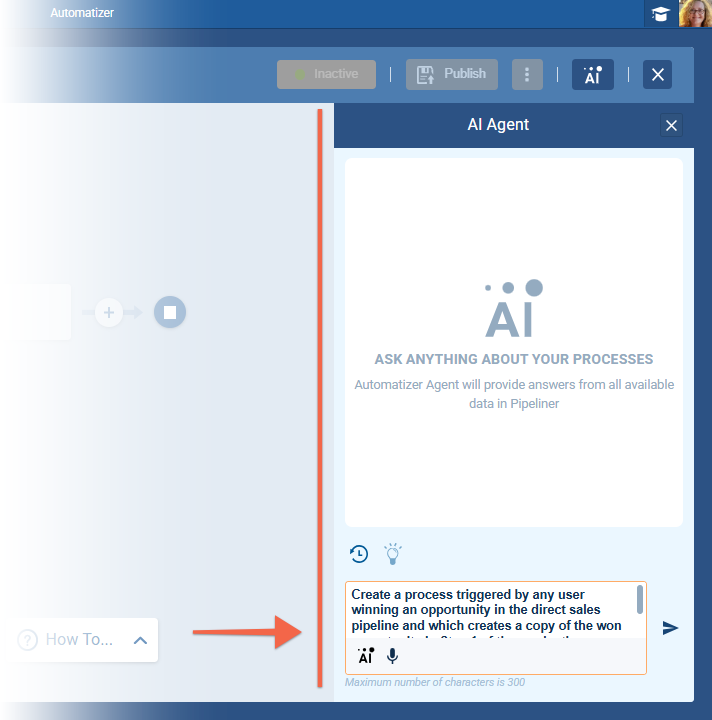This screenshot has height=720, width=712.
Task: Click the Automatizer title tab
Action: click(84, 14)
